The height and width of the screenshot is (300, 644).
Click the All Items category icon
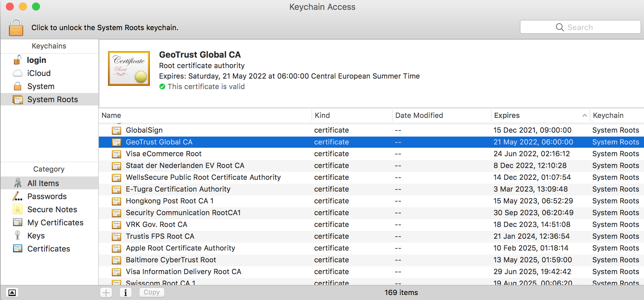18,183
